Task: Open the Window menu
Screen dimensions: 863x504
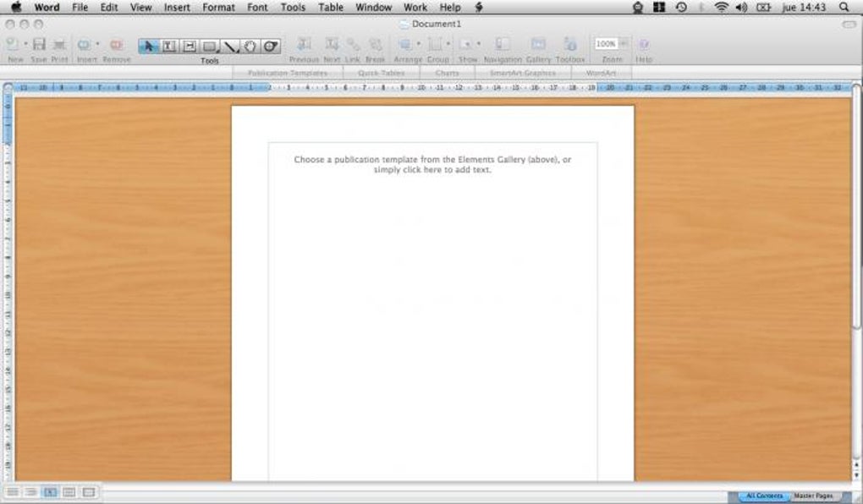Action: point(374,7)
